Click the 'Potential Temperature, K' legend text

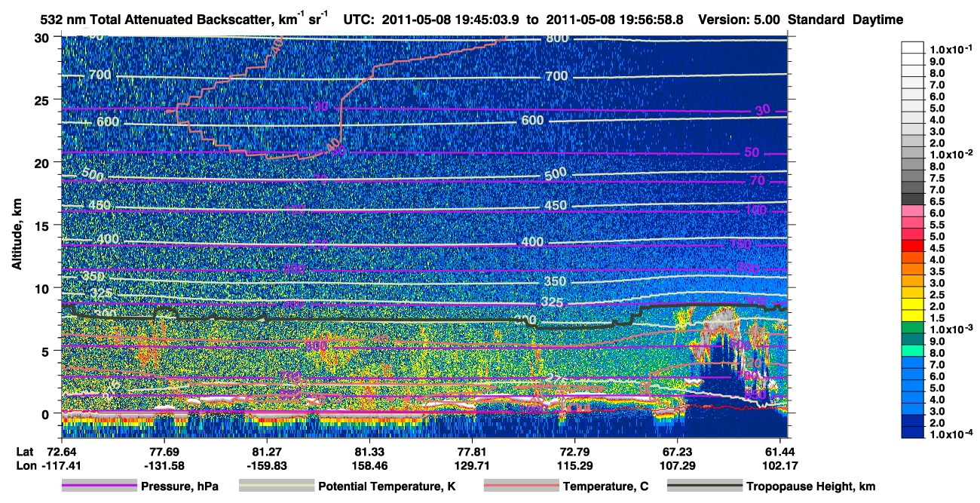click(387, 486)
